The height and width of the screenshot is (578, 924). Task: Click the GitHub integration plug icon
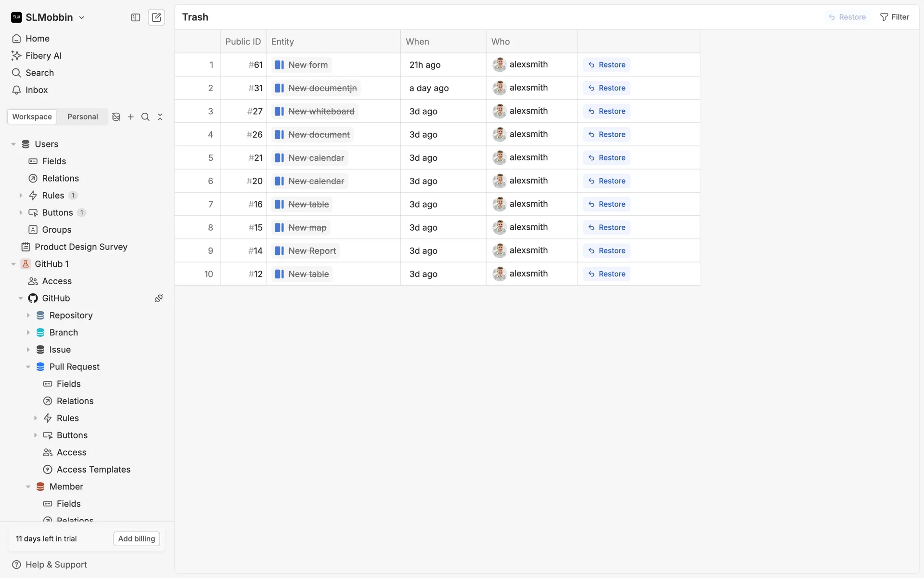(x=159, y=298)
